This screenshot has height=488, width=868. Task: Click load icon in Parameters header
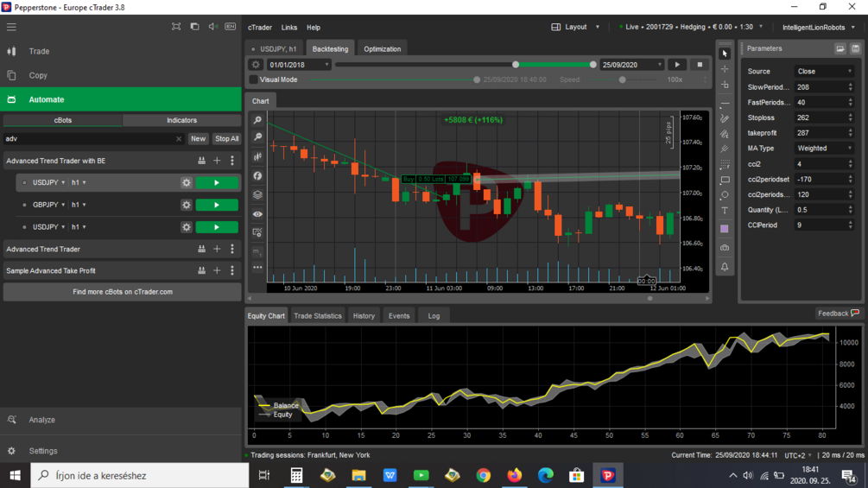tap(840, 48)
